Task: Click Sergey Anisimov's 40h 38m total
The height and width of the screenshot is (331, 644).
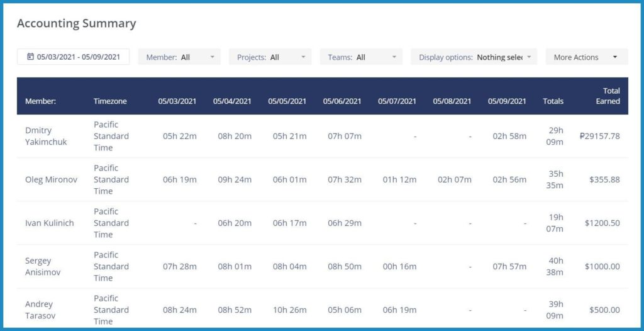Action: point(555,266)
